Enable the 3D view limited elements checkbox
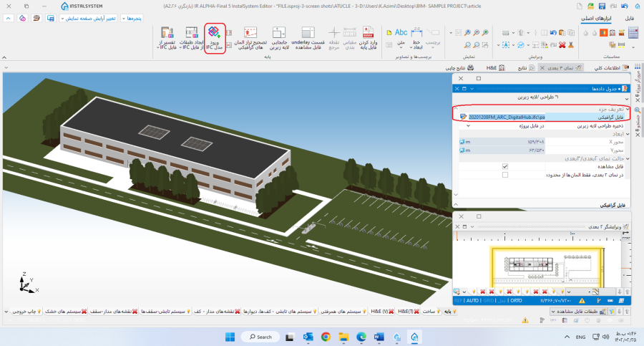 click(x=505, y=174)
